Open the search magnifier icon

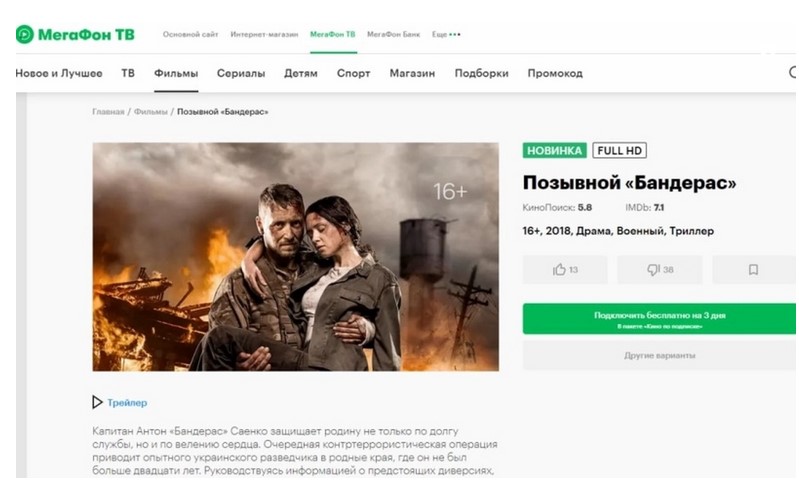793,72
